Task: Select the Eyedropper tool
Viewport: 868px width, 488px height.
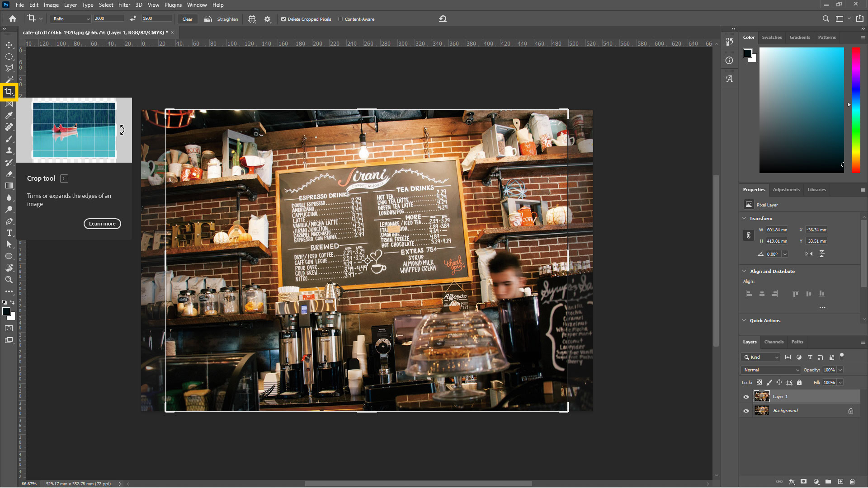Action: point(9,115)
